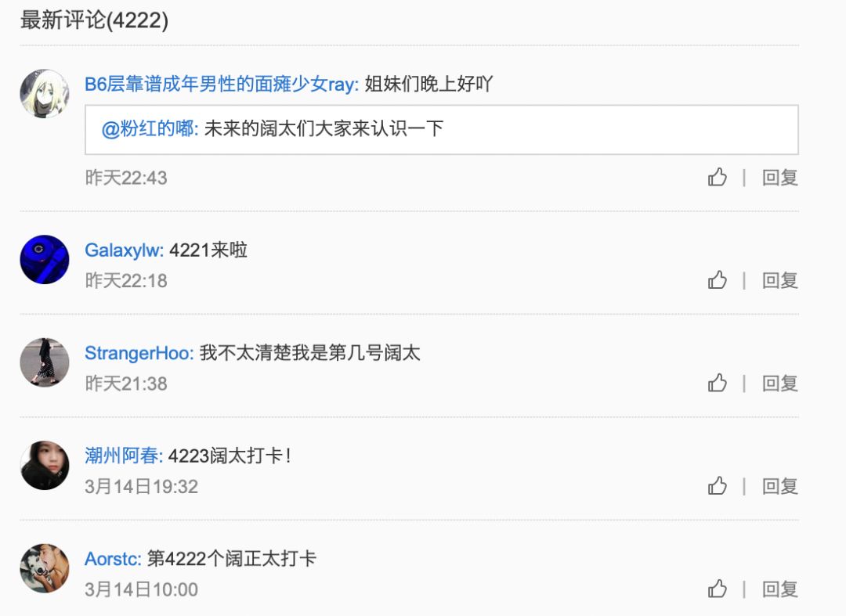Reply to Aorstc's comment
Screen dimensions: 846x616
click(x=779, y=589)
